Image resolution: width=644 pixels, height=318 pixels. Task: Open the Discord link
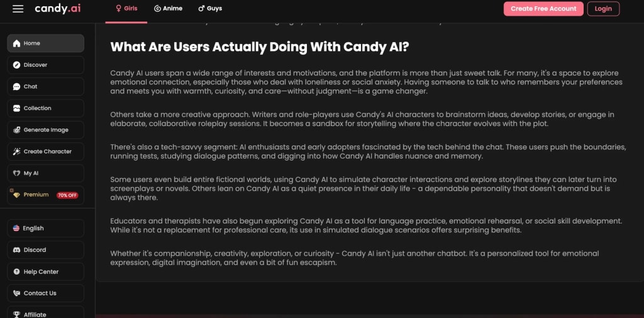pyautogui.click(x=45, y=250)
